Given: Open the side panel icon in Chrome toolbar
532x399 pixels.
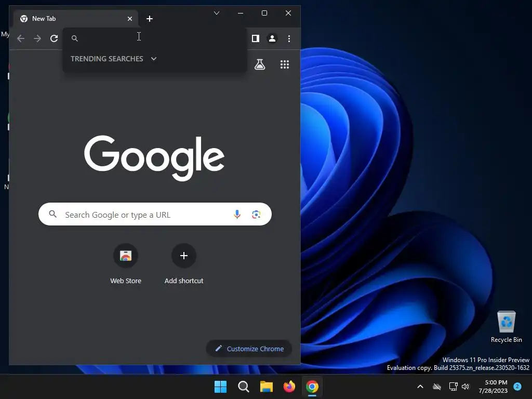Looking at the screenshot, I should pos(256,38).
